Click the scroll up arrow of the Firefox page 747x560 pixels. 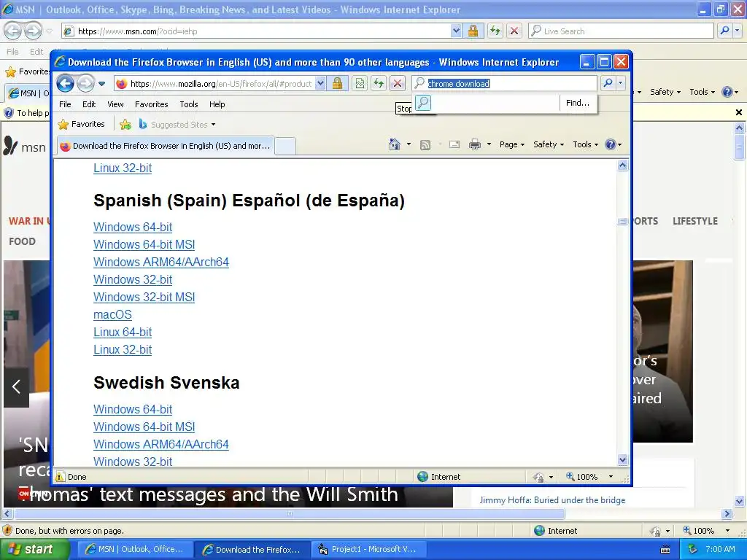[623, 166]
